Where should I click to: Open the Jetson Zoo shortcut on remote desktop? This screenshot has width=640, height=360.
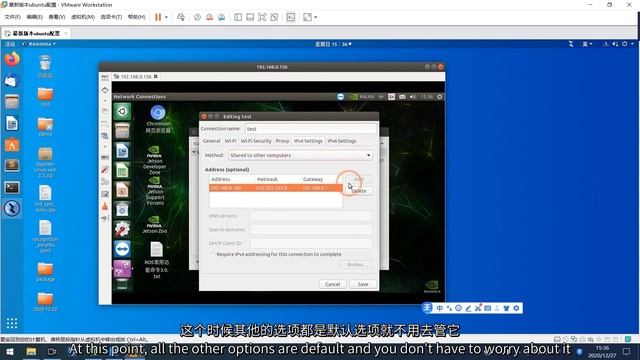click(154, 224)
